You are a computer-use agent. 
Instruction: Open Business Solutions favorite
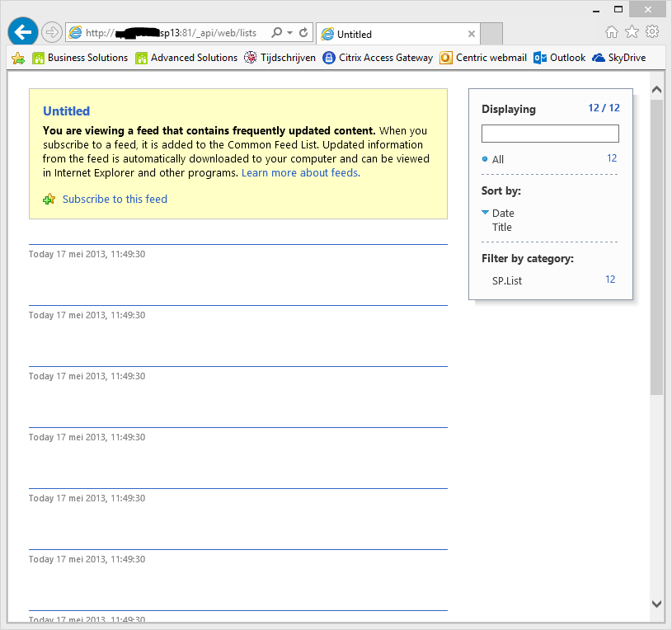pyautogui.click(x=80, y=58)
